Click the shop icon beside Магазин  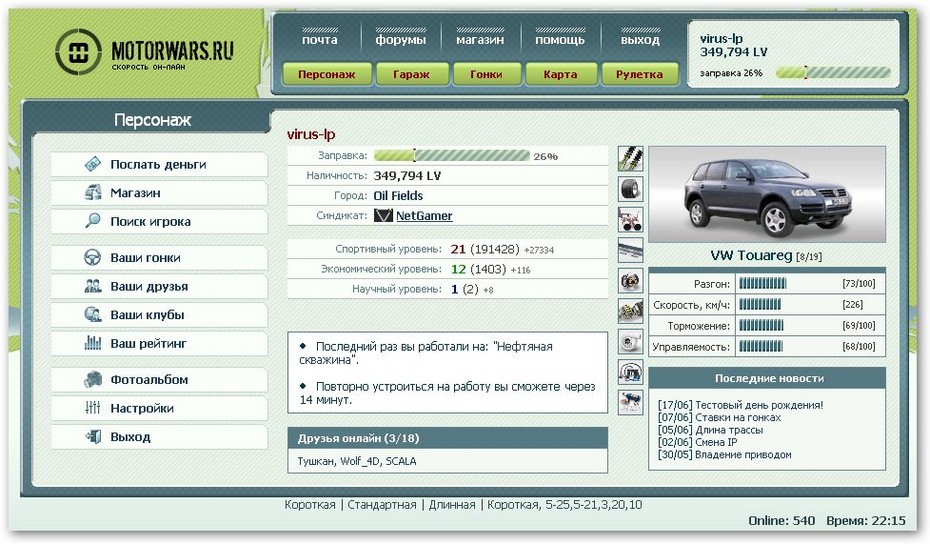point(93,193)
